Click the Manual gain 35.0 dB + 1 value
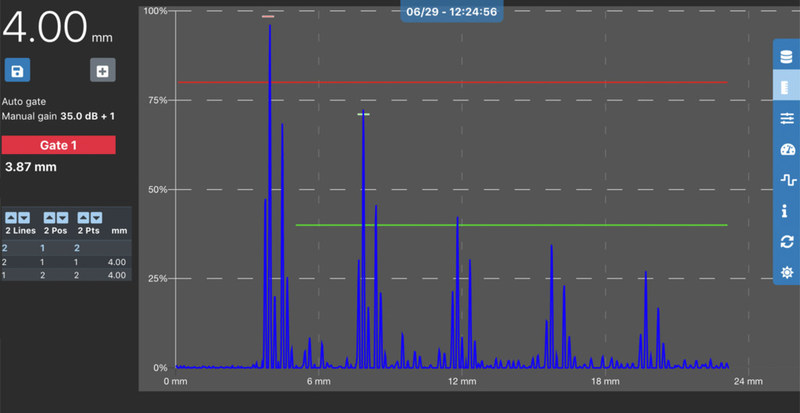This screenshot has width=800, height=413. coord(58,116)
